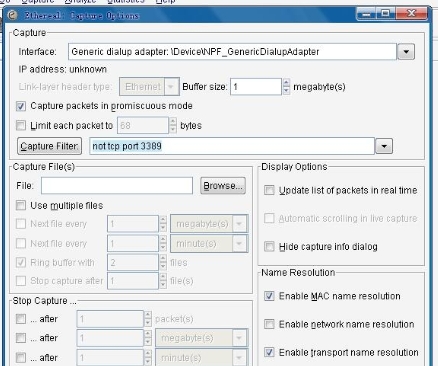Screen dimensions: 438x366
Task: Disable Enable MAC name resolution checkbox
Action: pyautogui.click(x=269, y=296)
